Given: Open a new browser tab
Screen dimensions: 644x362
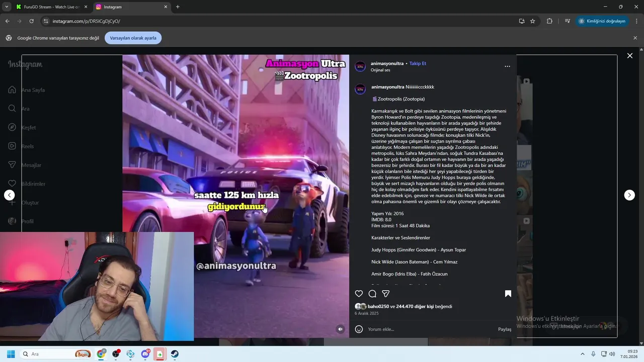Looking at the screenshot, I should tap(178, 7).
